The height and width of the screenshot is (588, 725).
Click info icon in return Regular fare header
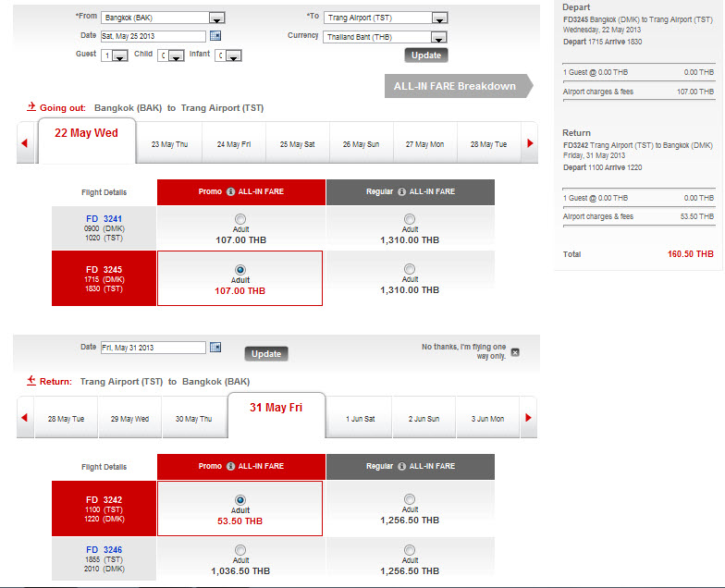(401, 466)
